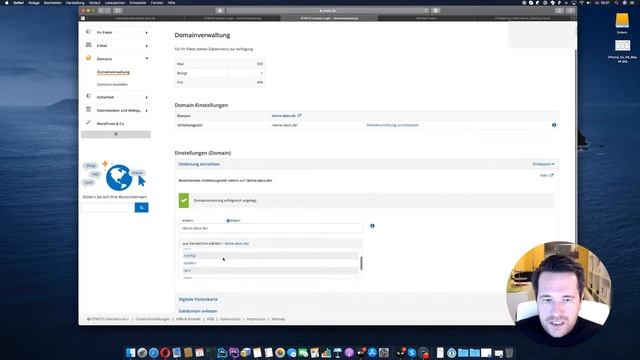Collapse the Domains sidebar section
The width and height of the screenshot is (640, 360).
[x=147, y=59]
